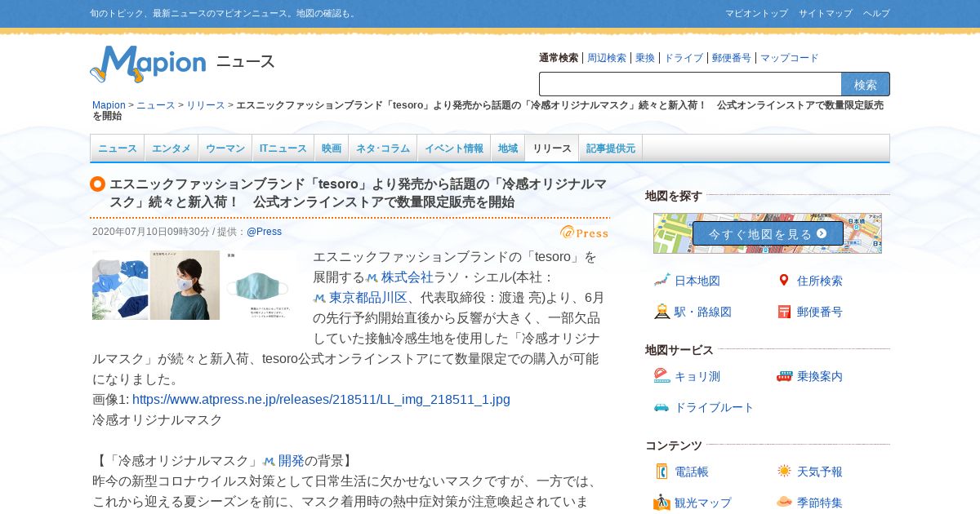Focus the search text field
The width and height of the screenshot is (980, 514).
(690, 84)
